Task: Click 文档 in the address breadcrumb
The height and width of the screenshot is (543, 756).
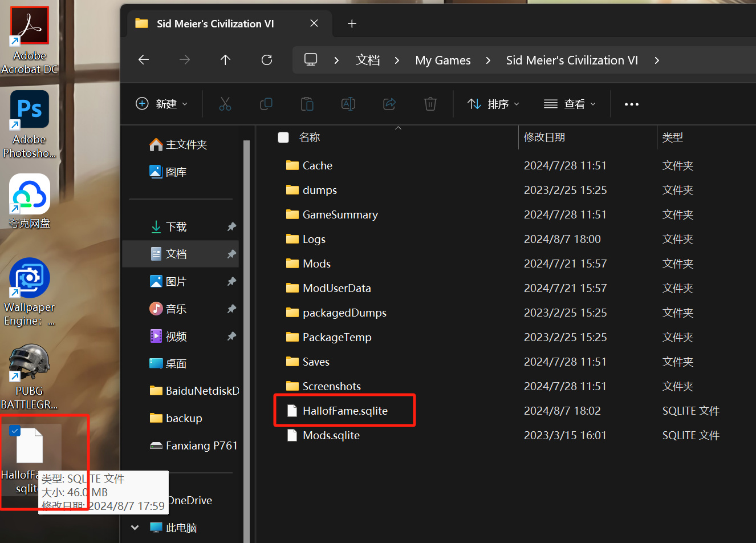Action: coord(368,60)
